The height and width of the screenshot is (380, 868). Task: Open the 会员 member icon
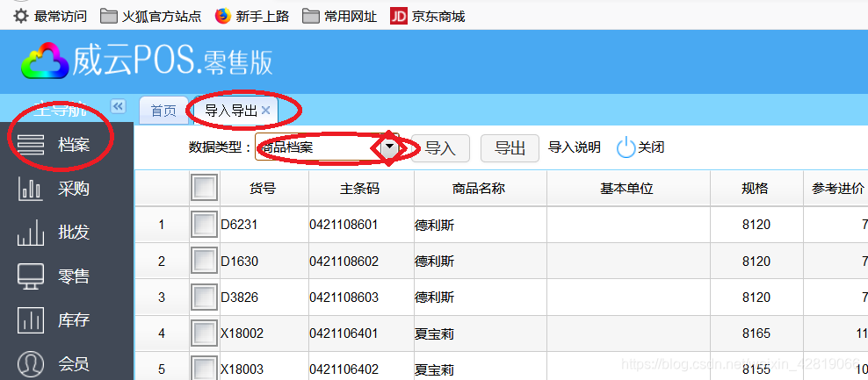31,363
